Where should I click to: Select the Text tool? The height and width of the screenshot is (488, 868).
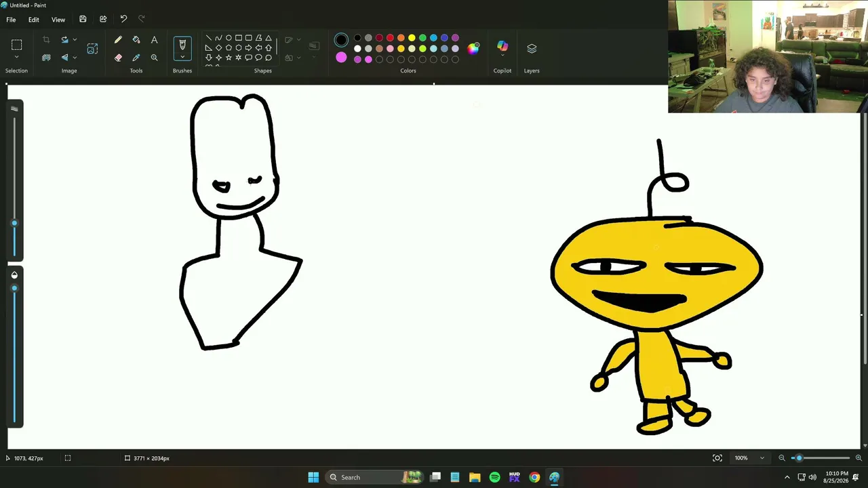point(154,40)
